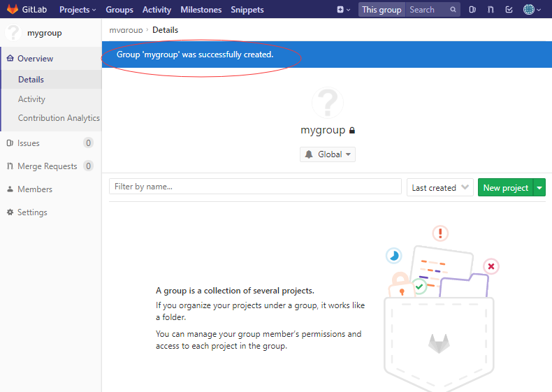Screen dimensions: 552x392
Task: Open the Global notification dropdown
Action: (328, 154)
